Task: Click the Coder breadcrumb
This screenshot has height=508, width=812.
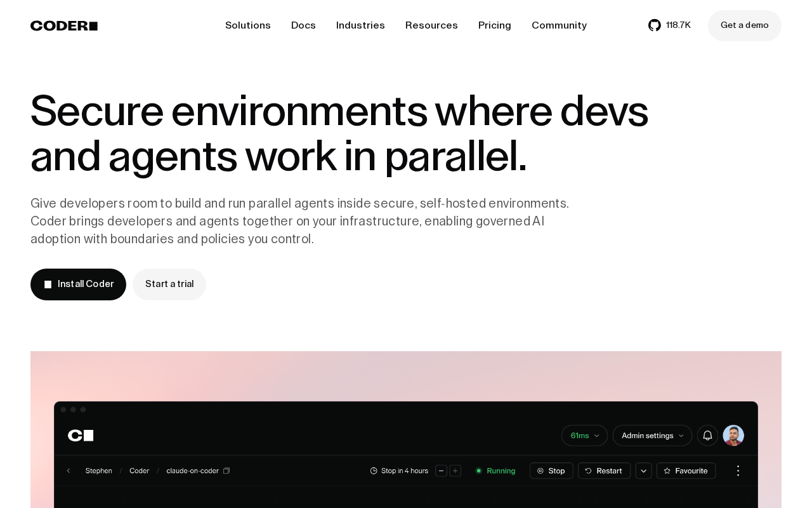Action: [139, 471]
